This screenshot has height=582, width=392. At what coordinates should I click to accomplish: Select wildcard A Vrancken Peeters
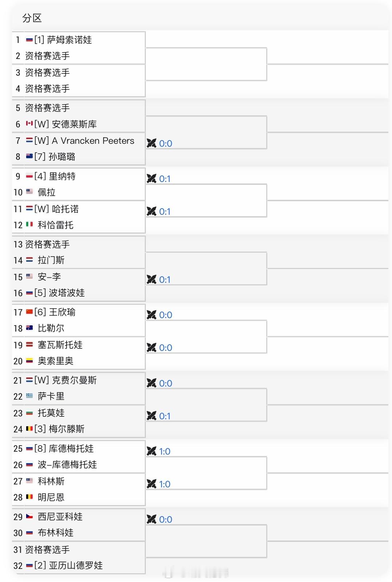click(x=93, y=140)
